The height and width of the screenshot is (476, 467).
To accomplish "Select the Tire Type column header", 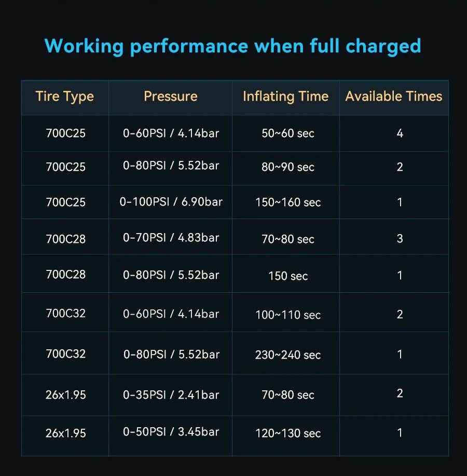I will coord(65,97).
